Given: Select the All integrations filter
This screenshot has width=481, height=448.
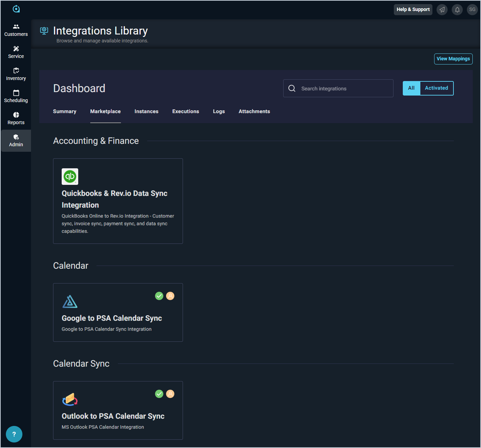Looking at the screenshot, I should point(411,88).
